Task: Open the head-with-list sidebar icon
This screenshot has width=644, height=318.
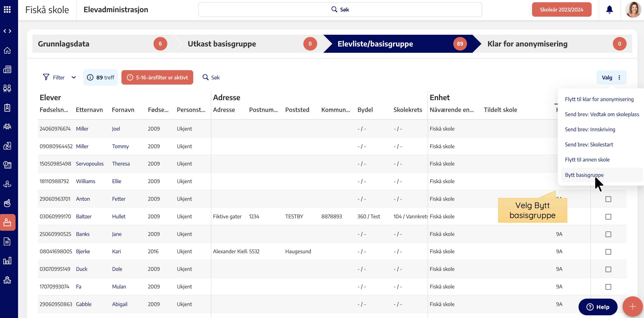Action: [x=7, y=165]
